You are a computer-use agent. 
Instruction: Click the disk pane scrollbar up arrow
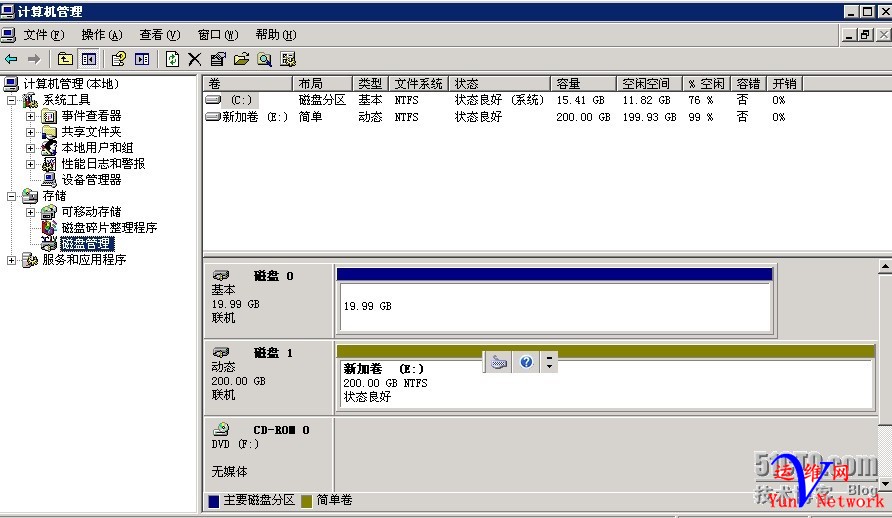tap(885, 266)
